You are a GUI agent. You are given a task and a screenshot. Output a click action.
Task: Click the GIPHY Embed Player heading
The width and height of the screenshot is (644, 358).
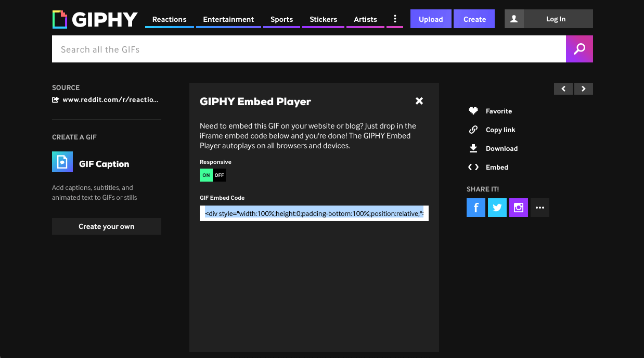[x=255, y=101]
